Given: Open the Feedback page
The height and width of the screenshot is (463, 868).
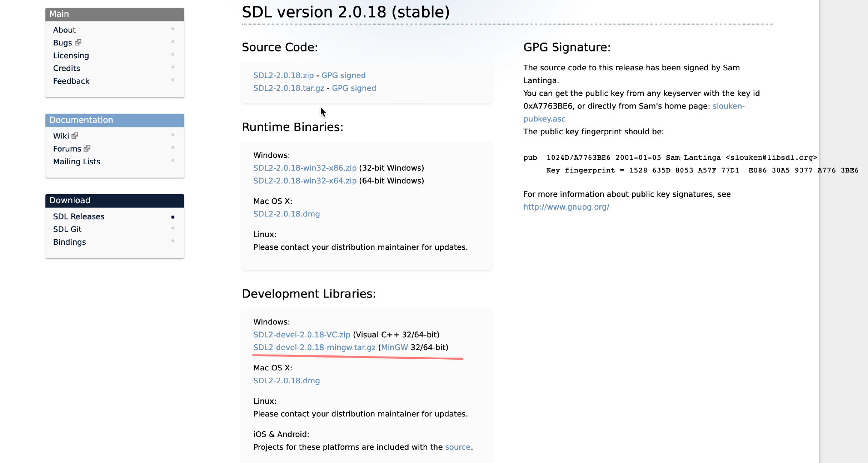Looking at the screenshot, I should point(71,81).
